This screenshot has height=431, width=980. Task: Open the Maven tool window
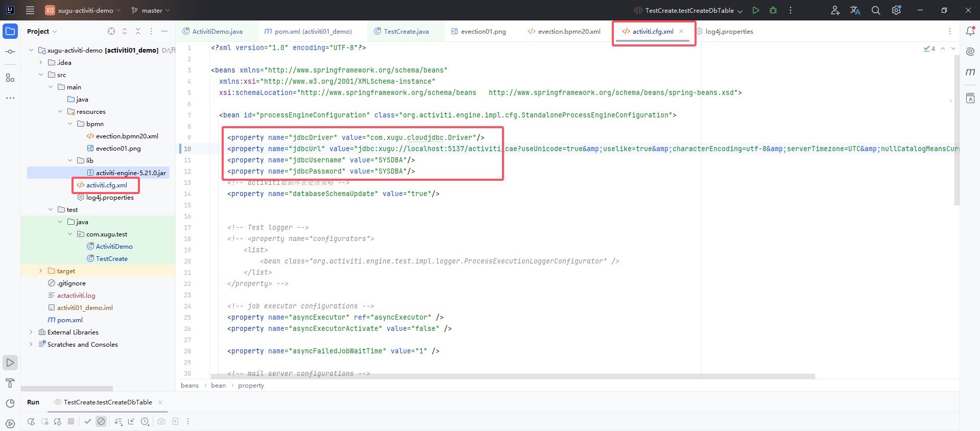click(x=970, y=72)
